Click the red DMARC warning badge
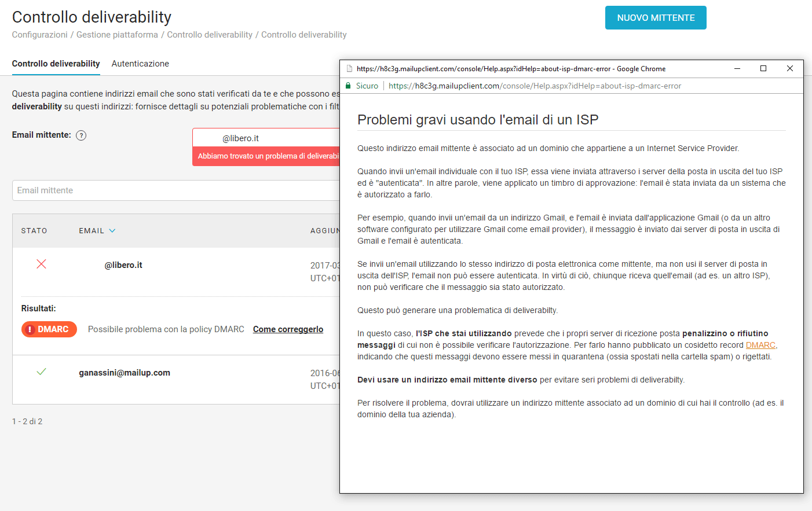 pos(49,329)
